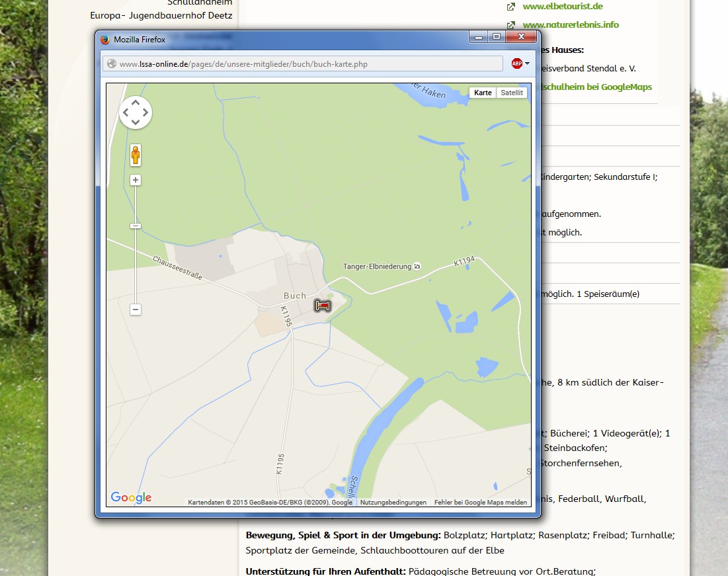
Task: Open the Nutzungsbedingungen link
Action: click(x=393, y=502)
